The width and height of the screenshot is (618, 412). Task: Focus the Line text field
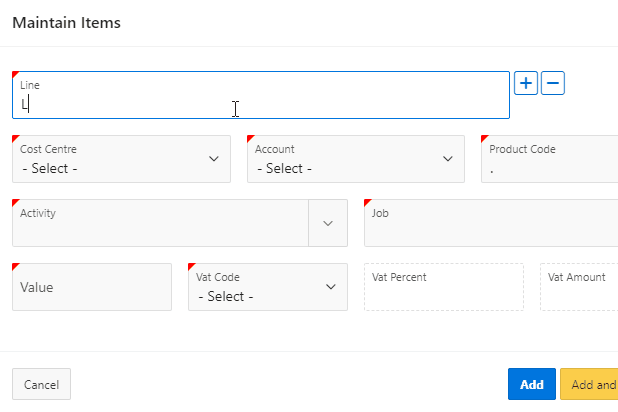click(x=261, y=95)
